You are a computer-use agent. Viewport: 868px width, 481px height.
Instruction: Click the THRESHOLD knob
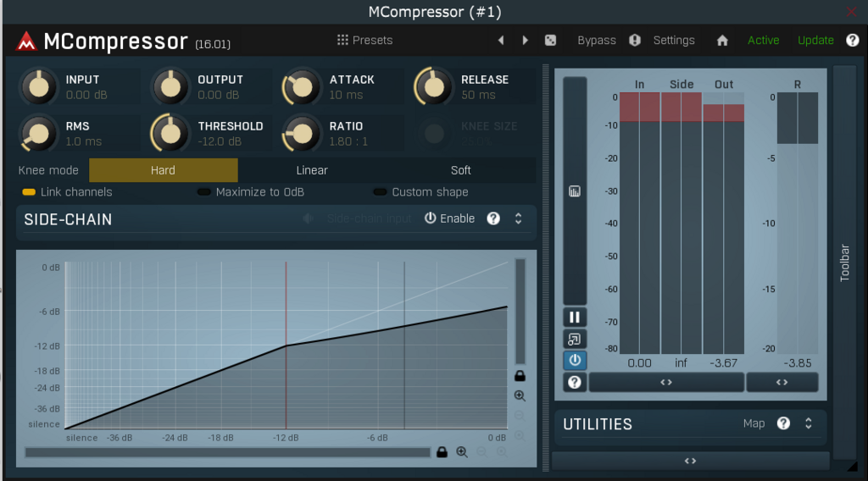170,133
